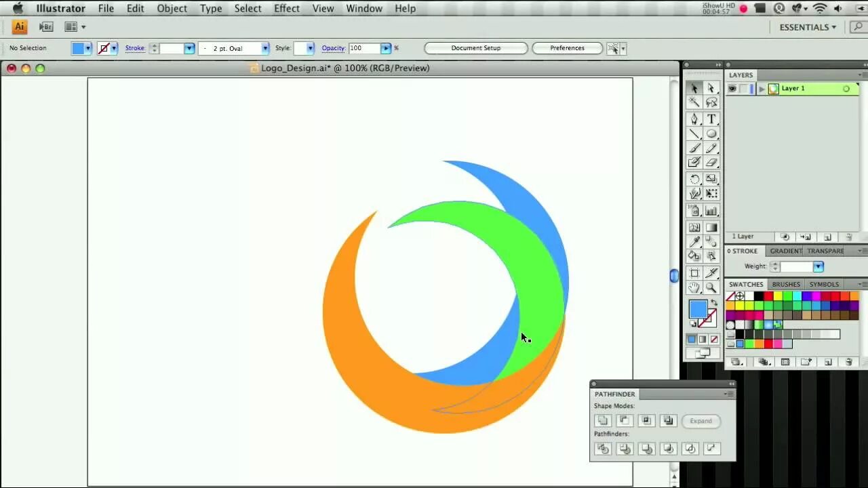Select the Column Graph tool
The width and height of the screenshot is (868, 488).
[711, 211]
